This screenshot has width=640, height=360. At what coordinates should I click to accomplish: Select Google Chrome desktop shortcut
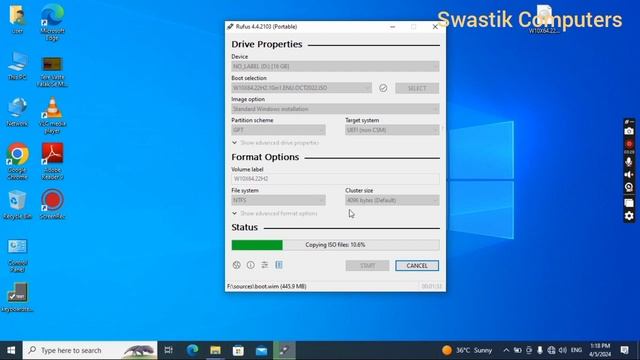coord(17,162)
